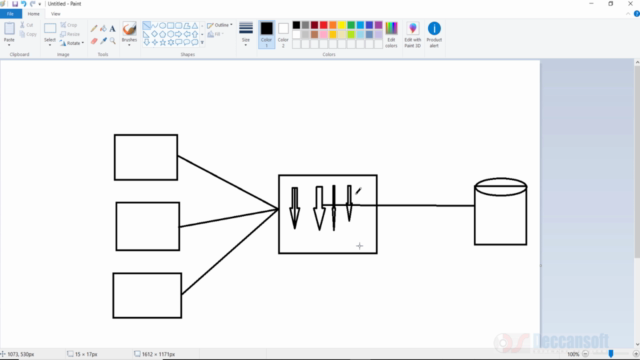Activate the Color 2 background selector
Viewport: 640px width, 360px height.
283,34
